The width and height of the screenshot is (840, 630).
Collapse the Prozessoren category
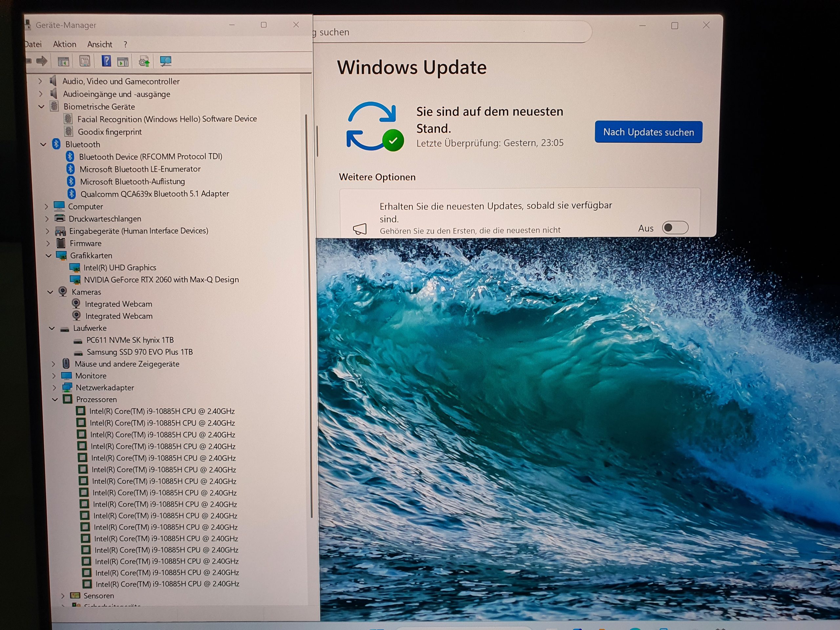coord(55,400)
